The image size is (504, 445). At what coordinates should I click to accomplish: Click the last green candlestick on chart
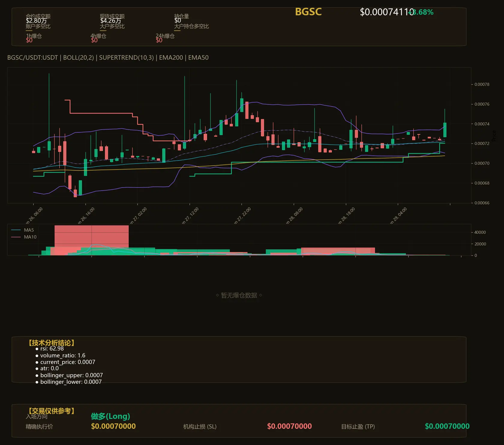click(445, 130)
